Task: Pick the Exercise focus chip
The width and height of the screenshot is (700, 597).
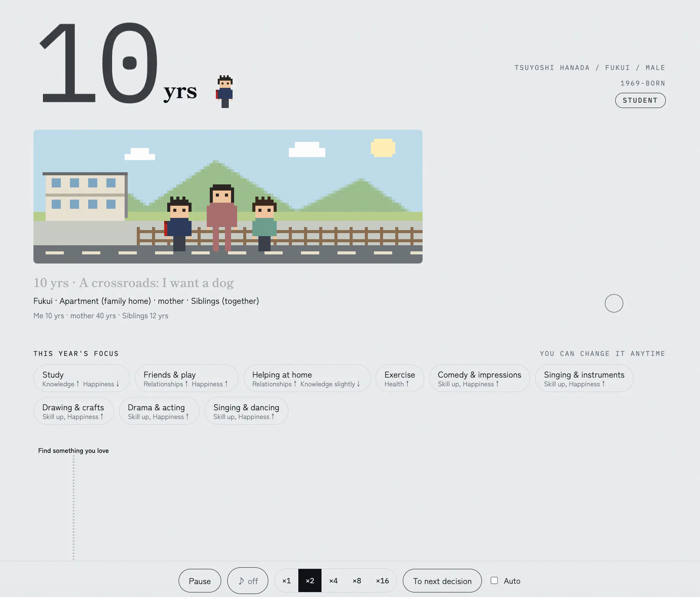Action: (x=399, y=378)
